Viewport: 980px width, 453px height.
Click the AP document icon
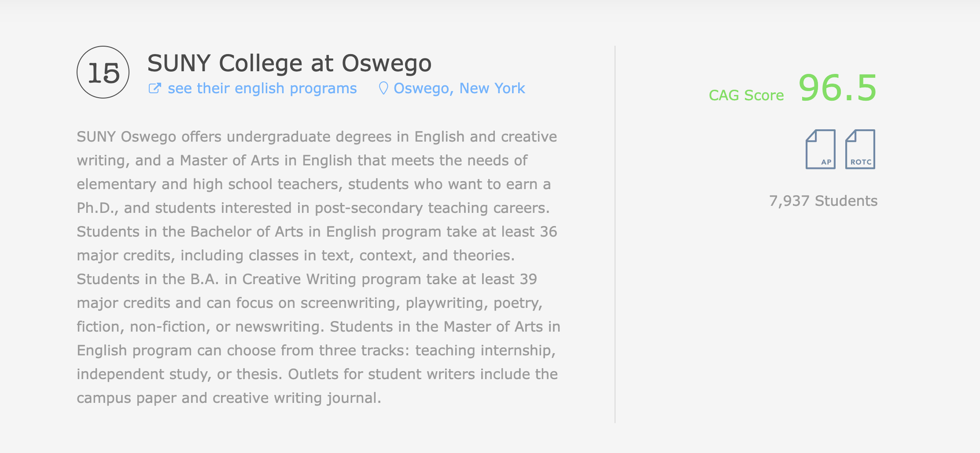tap(821, 149)
